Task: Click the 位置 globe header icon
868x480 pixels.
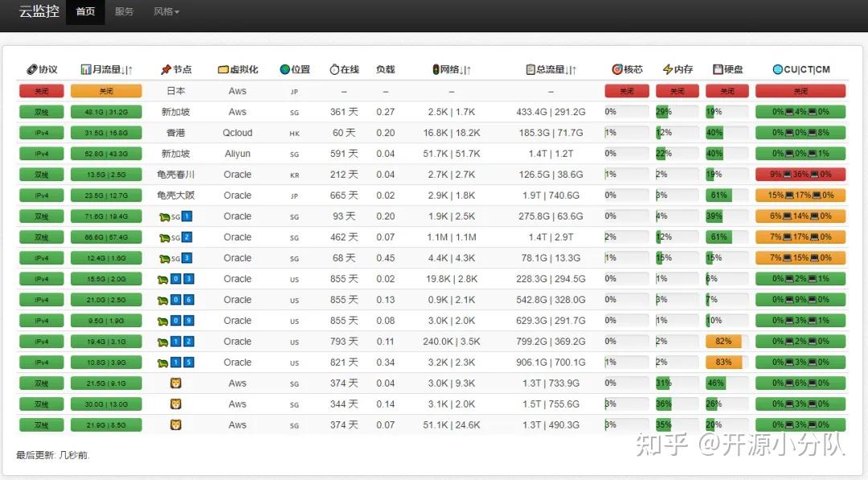Action: click(285, 69)
